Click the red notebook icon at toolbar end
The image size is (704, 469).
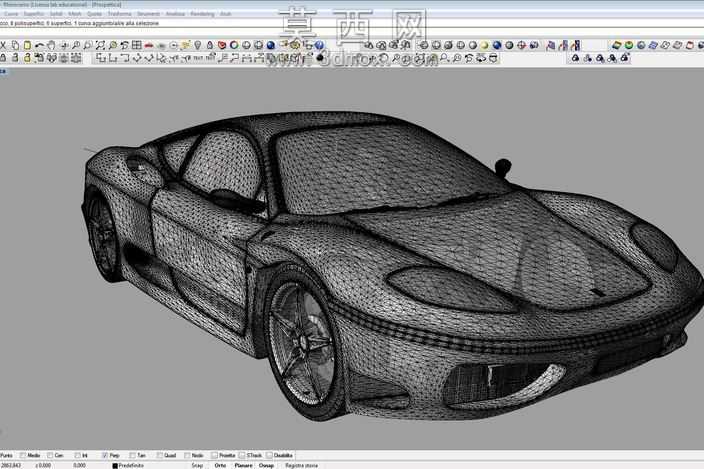(690, 45)
